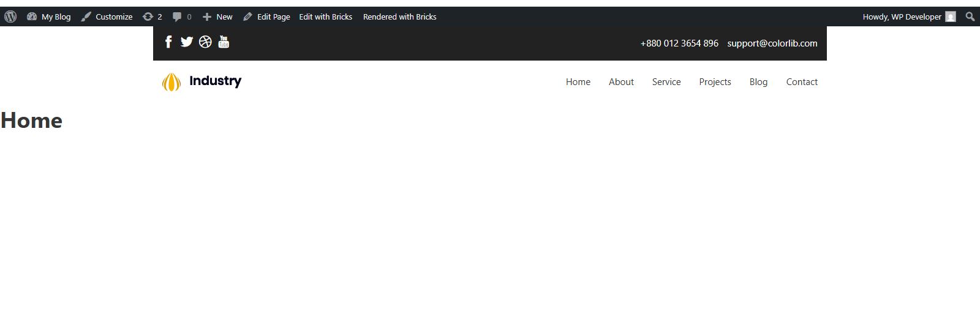Screen dimensions: 980x309
Task: Open the Facebook social icon
Action: click(168, 42)
